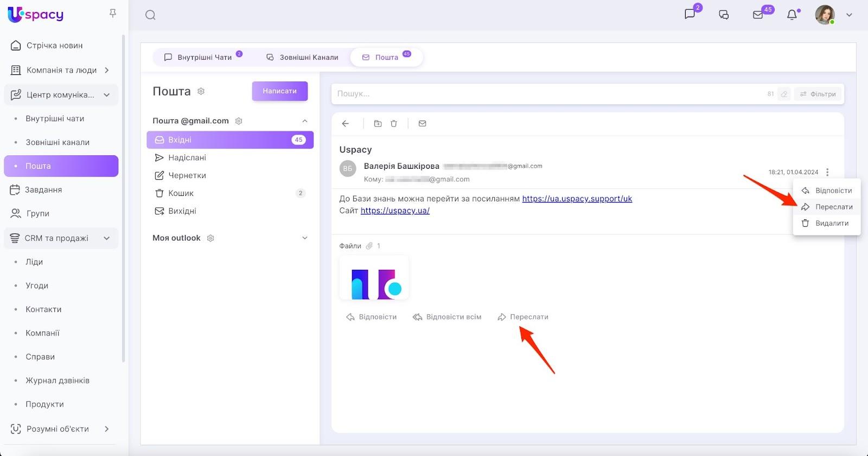The width and height of the screenshot is (868, 456).
Task: Open the uspacy.ua link
Action: 395,211
